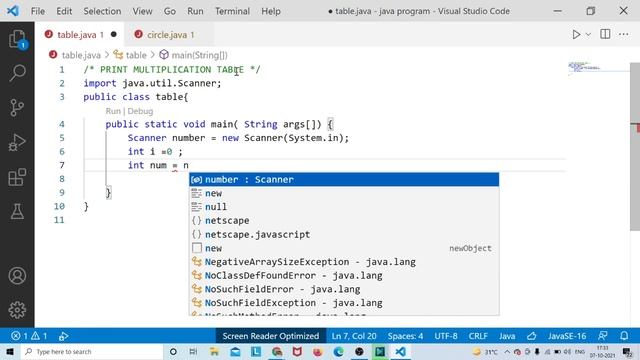Select the 'null' suggestion

tap(344, 207)
